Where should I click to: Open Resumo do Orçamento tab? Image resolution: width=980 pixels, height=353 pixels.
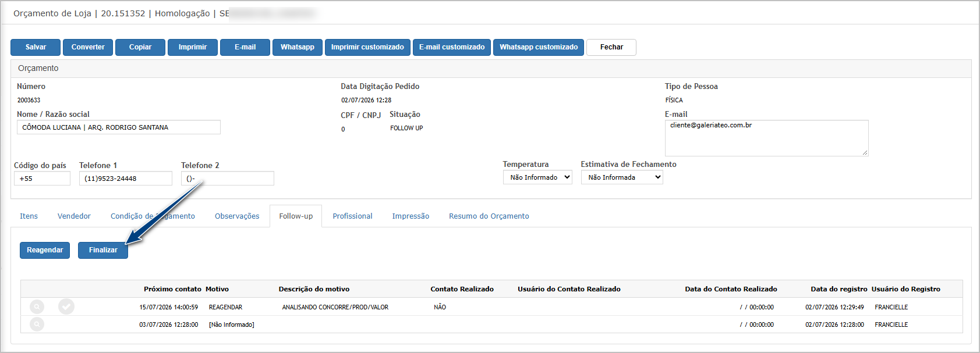[x=489, y=216]
